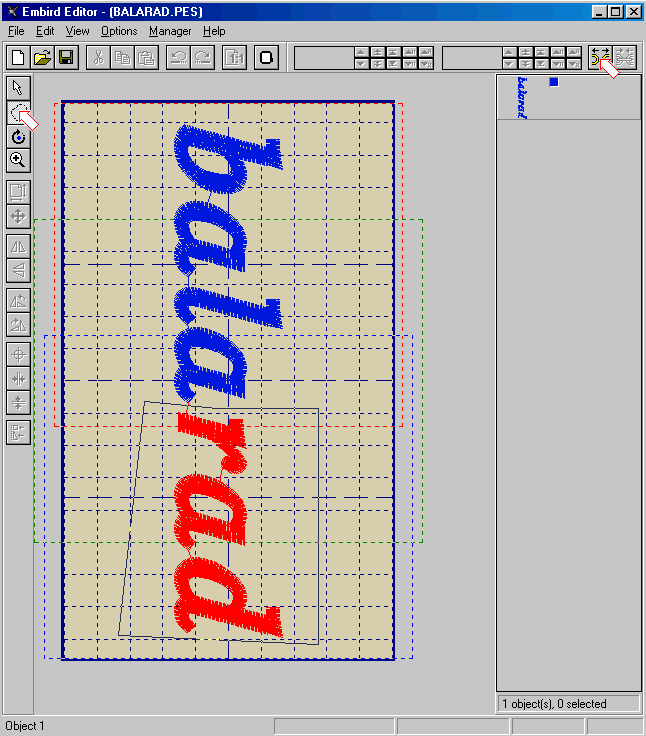
Task: Click the Undo arrow icon
Action: pos(178,58)
